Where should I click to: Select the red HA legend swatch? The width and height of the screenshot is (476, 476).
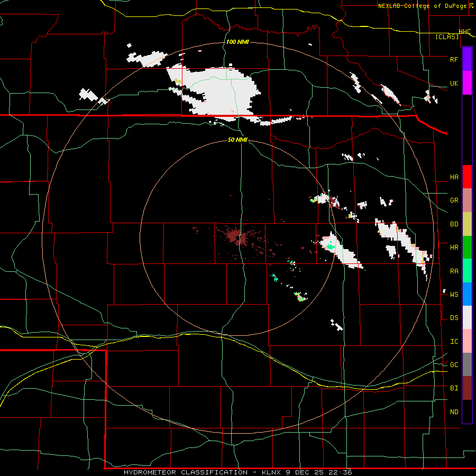(x=467, y=177)
